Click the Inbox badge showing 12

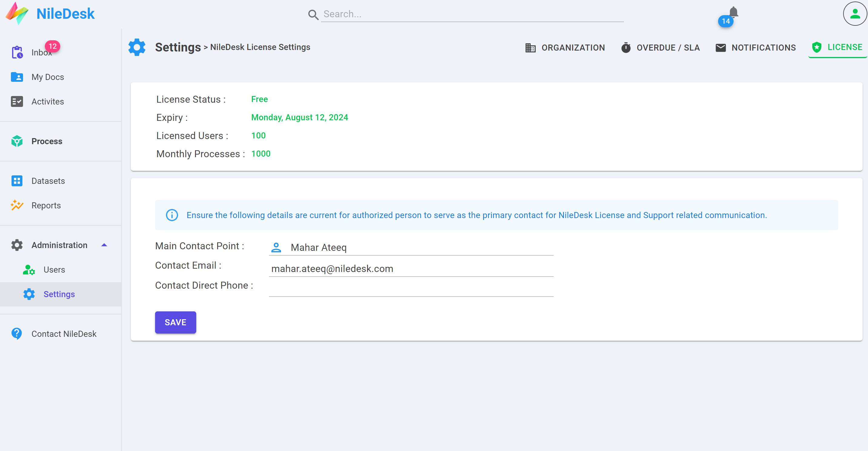(53, 46)
